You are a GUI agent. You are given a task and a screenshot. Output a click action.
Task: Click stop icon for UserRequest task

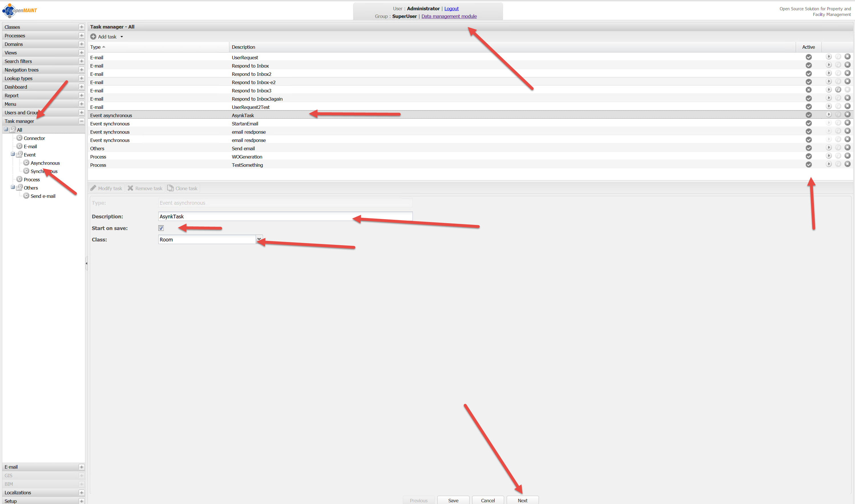pos(847,57)
